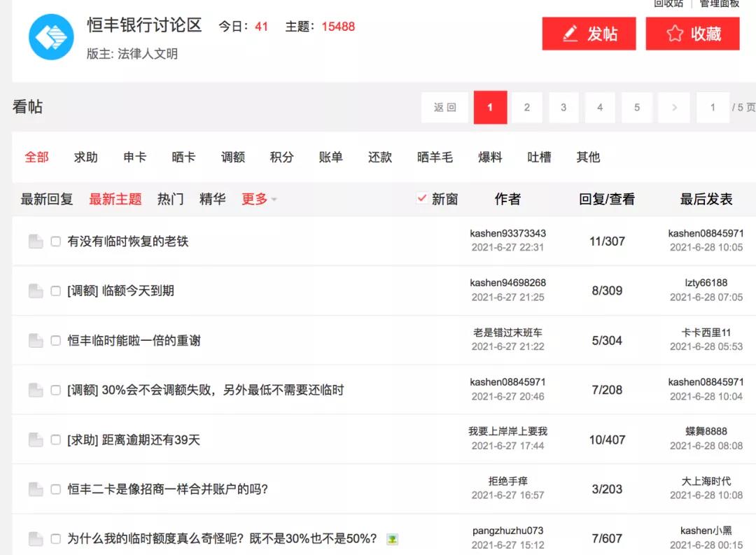Expand the 更多 sorting dropdown

tap(259, 199)
